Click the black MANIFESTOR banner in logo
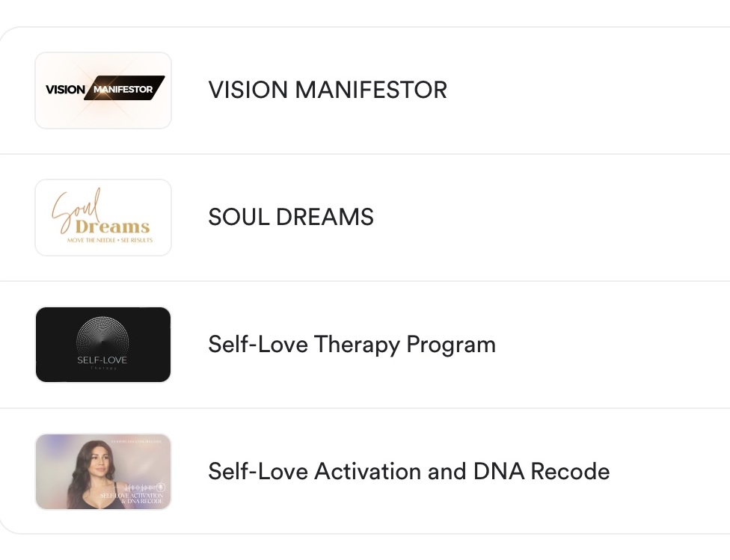 click(124, 90)
